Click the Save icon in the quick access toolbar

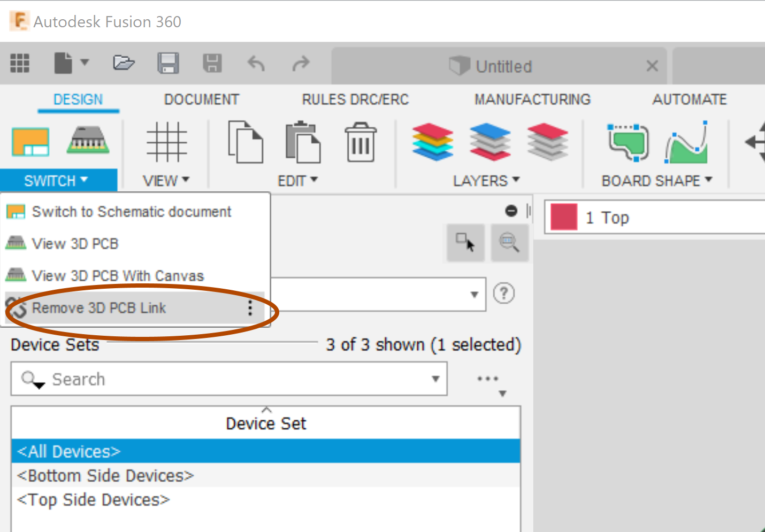coord(168,63)
